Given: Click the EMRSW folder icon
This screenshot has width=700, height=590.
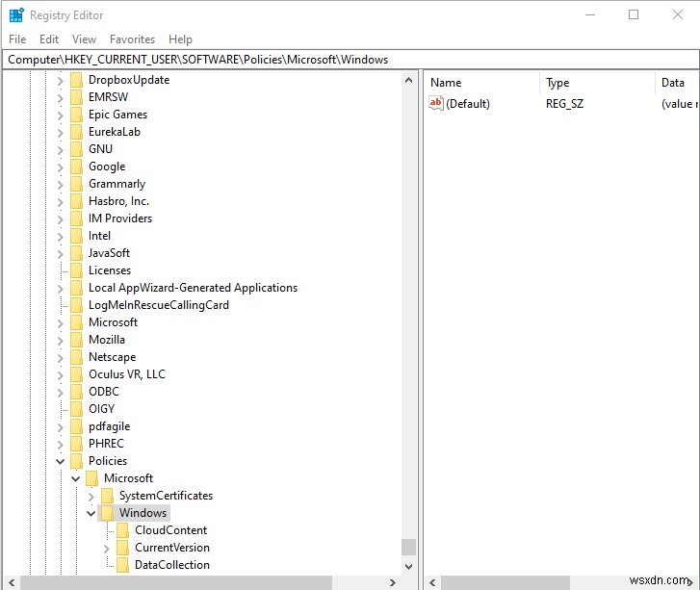Looking at the screenshot, I should click(77, 97).
